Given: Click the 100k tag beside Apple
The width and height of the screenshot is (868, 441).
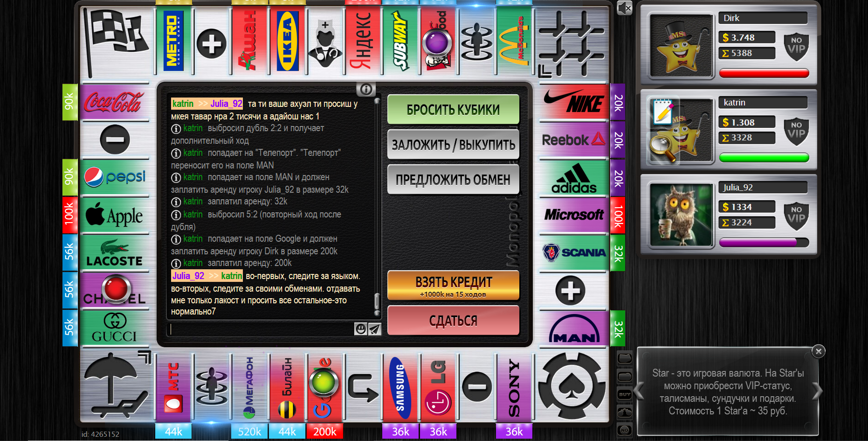Looking at the screenshot, I should 69,215.
